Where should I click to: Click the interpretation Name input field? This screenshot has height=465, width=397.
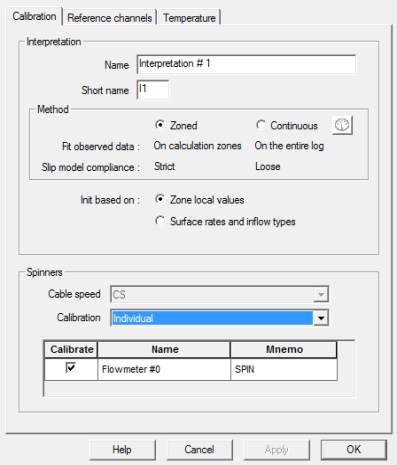pos(246,64)
